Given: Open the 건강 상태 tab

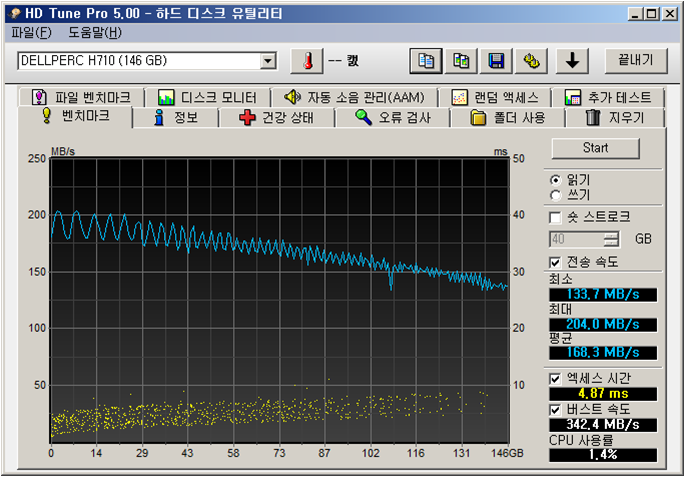Looking at the screenshot, I should click(x=277, y=118).
